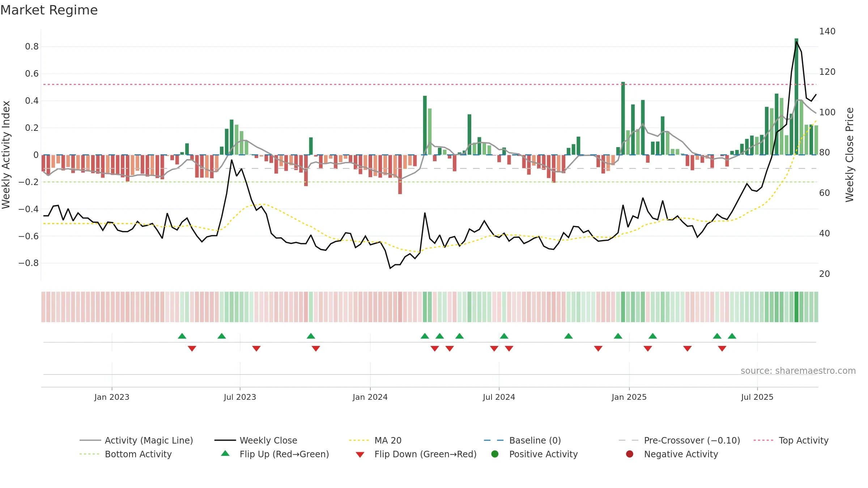Click the 20 tick on right axis

tap(825, 274)
